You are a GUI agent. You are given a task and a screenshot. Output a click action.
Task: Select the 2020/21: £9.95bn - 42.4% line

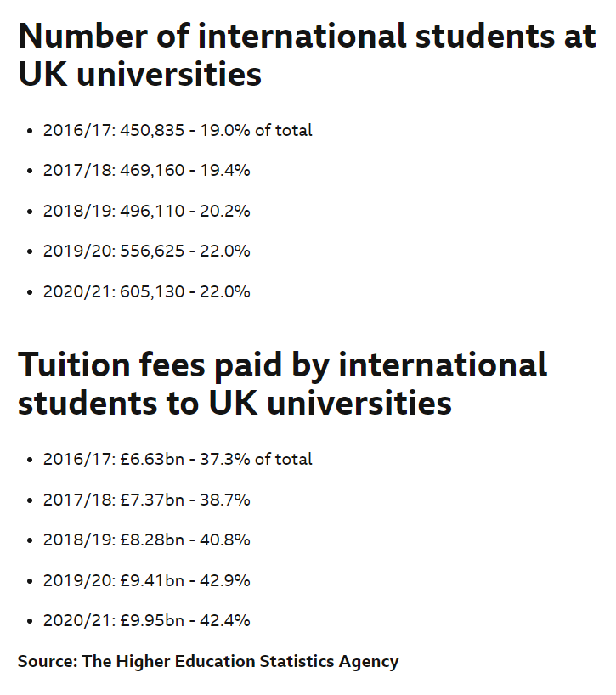(x=147, y=620)
